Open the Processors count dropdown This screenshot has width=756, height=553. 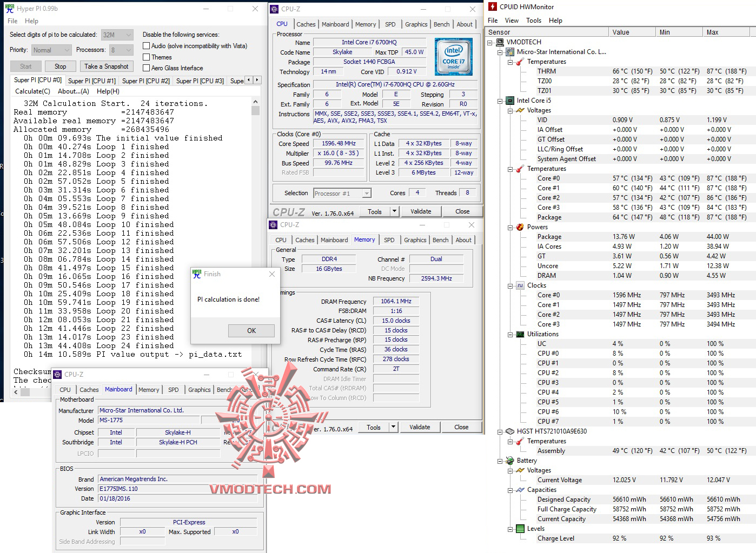tap(121, 50)
